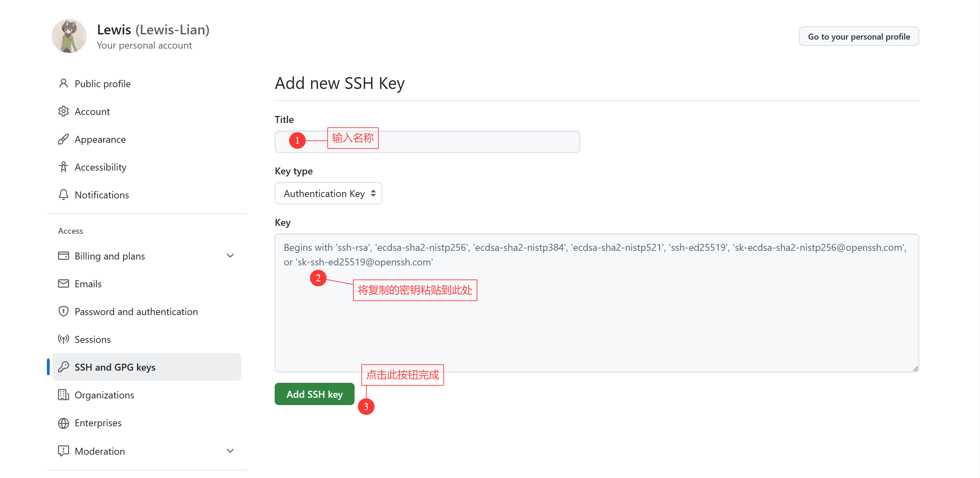The height and width of the screenshot is (478, 980).
Task: Click the Enterprises globe icon
Action: [63, 423]
